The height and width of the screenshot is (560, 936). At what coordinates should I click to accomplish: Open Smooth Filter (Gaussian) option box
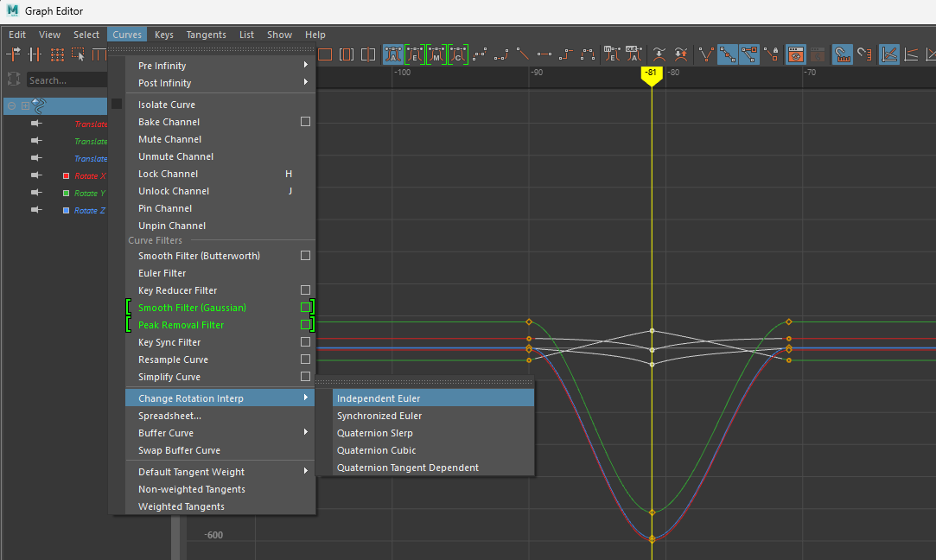tap(304, 308)
